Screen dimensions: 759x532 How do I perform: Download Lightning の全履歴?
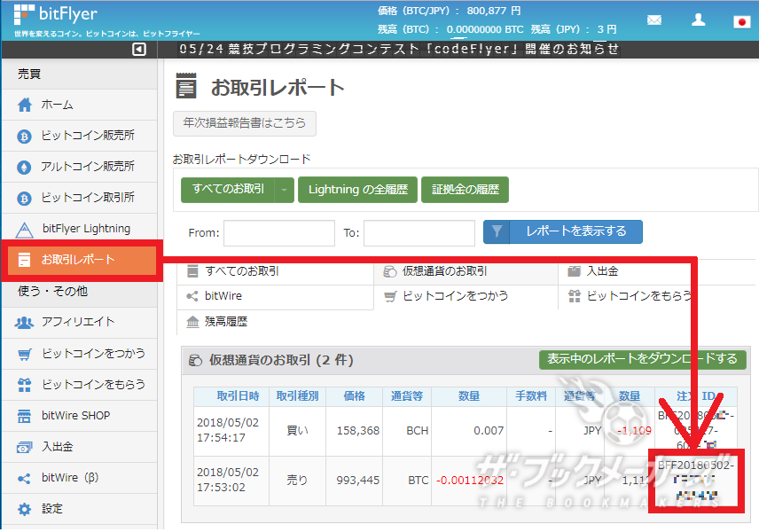(x=357, y=190)
